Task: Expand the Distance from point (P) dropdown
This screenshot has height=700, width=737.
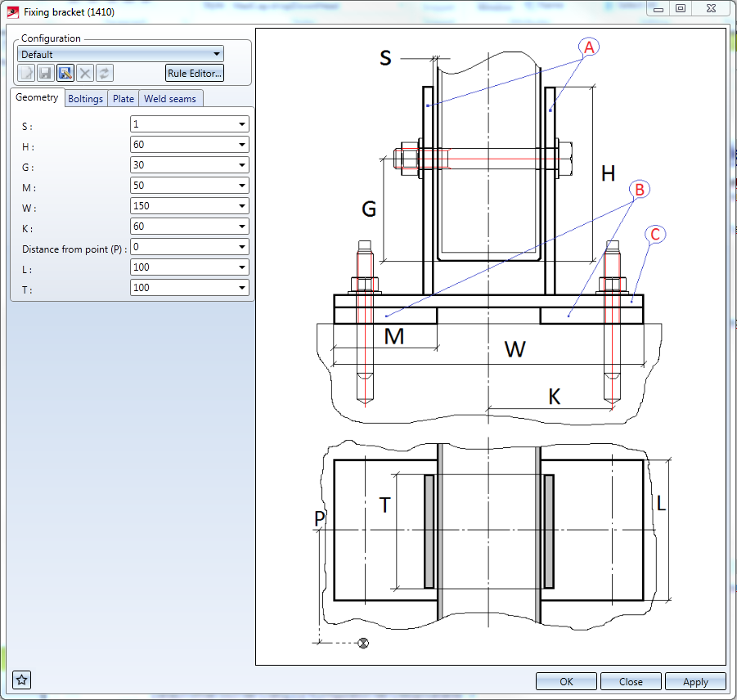Action: (x=242, y=247)
